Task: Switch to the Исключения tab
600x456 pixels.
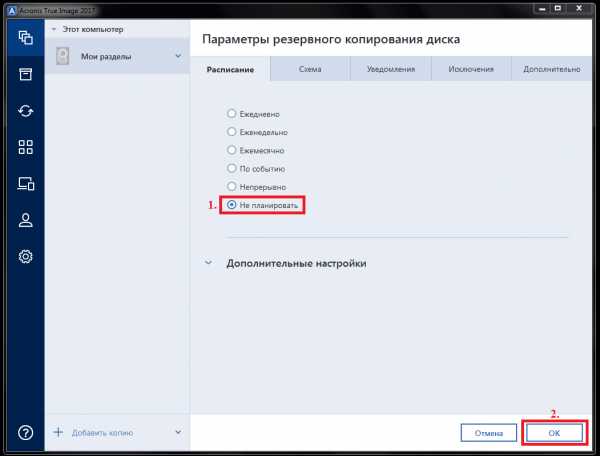Action: (x=470, y=69)
